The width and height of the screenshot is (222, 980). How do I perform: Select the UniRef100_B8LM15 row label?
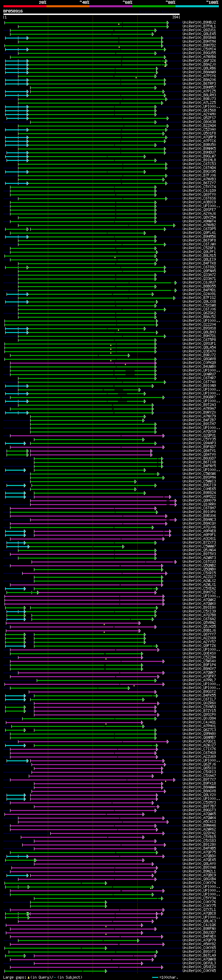tap(199, 256)
